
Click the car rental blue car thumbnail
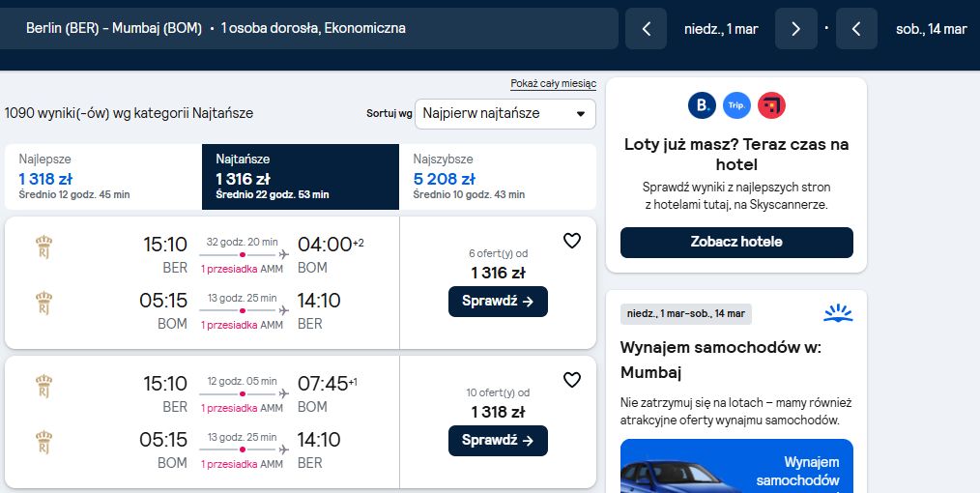click(x=736, y=466)
